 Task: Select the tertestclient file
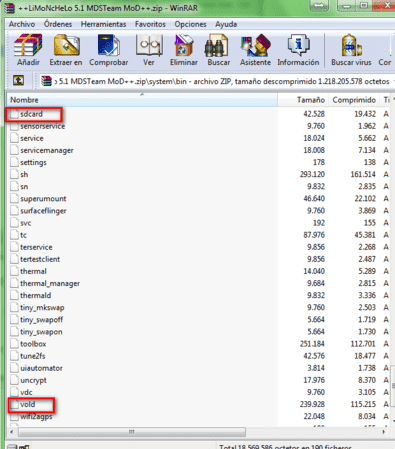click(40, 259)
